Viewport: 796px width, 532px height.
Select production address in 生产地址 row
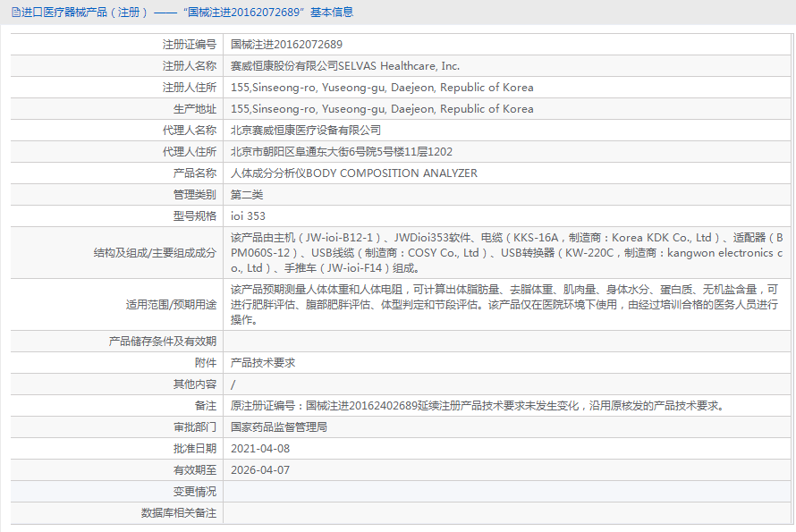[382, 109]
